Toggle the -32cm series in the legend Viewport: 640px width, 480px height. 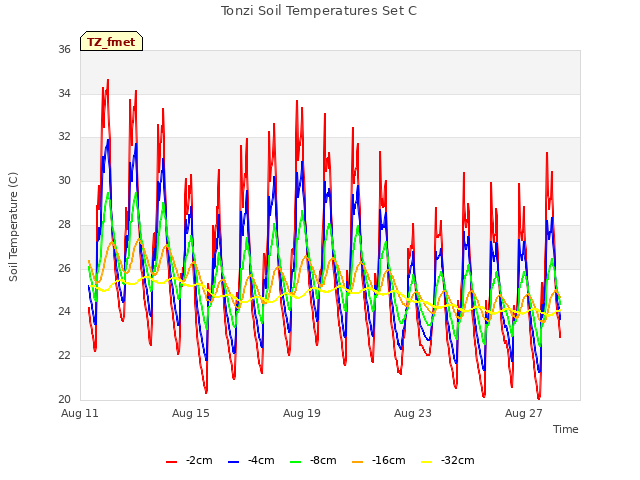[448, 461]
